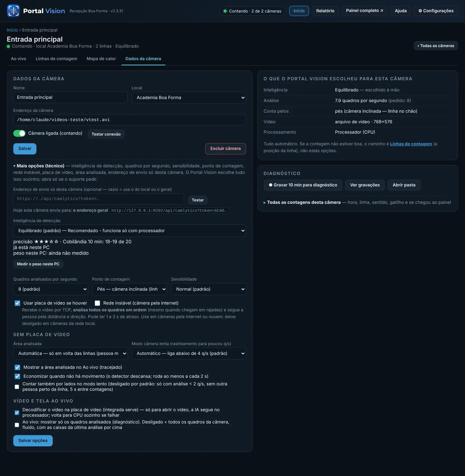465x476 pixels.
Task: Open the Local dropdown Academia Boa Forma
Action: click(x=189, y=98)
